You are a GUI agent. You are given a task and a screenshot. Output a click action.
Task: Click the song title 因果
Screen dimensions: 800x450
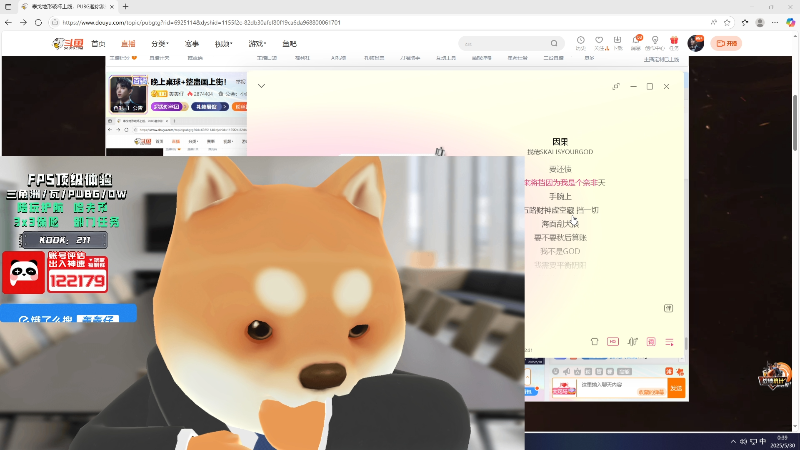coord(560,142)
